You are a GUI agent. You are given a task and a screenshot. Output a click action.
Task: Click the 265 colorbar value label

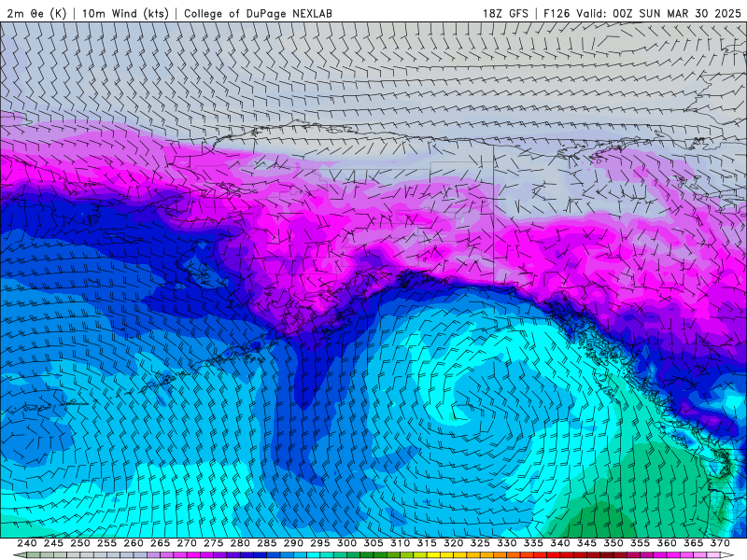tap(160, 543)
